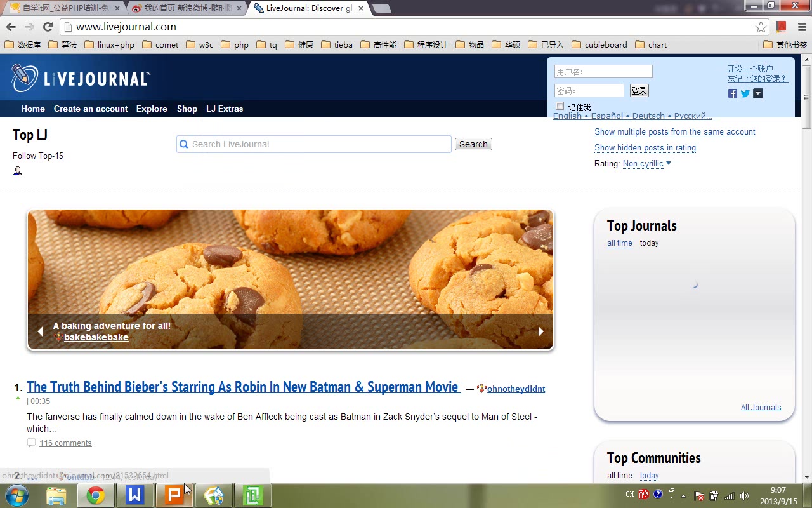Image resolution: width=812 pixels, height=508 pixels.
Task: Open Create an account menu item
Action: click(x=91, y=109)
